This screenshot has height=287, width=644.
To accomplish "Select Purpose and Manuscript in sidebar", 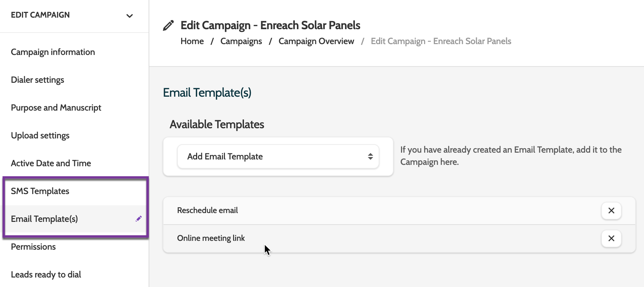I will tap(56, 108).
